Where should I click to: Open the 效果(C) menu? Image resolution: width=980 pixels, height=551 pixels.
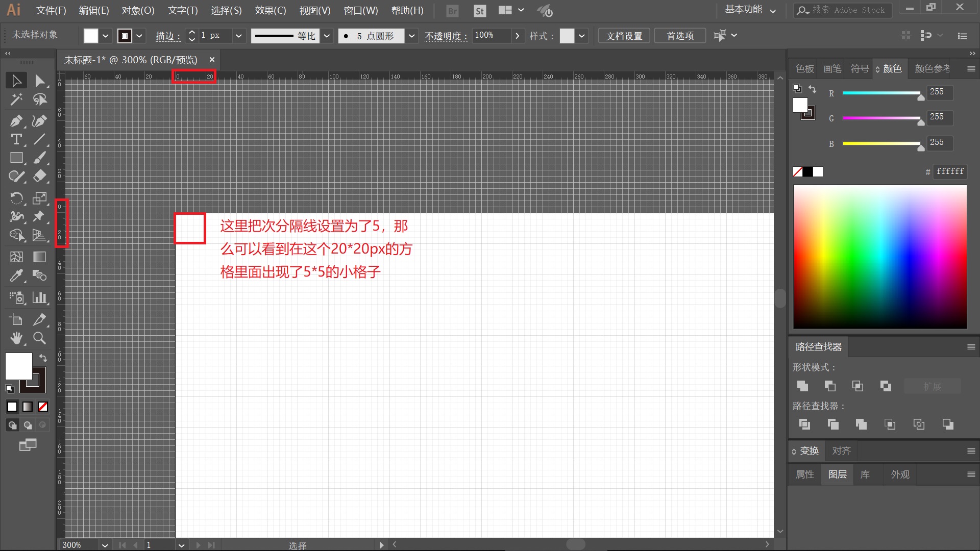pos(270,11)
